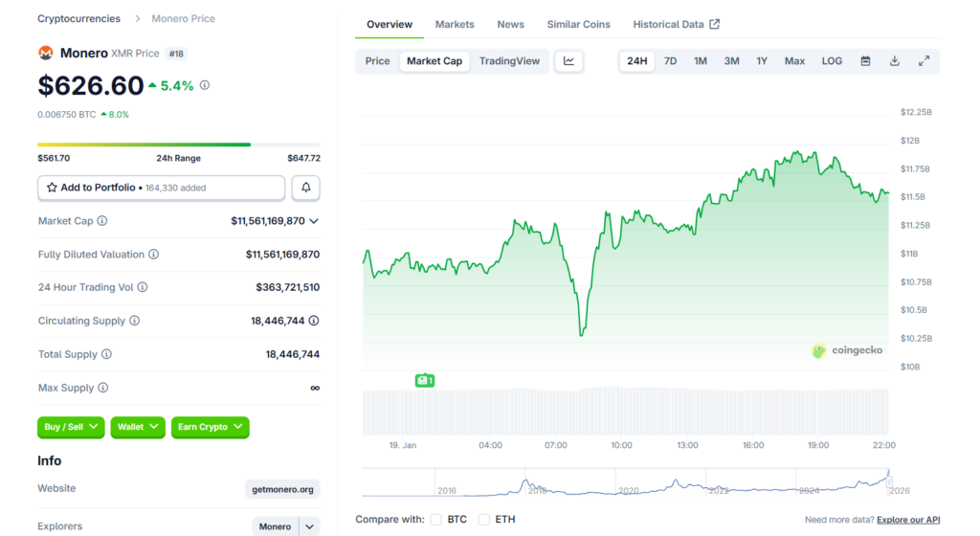
Task: Click the Monero logo icon
Action: coord(45,54)
